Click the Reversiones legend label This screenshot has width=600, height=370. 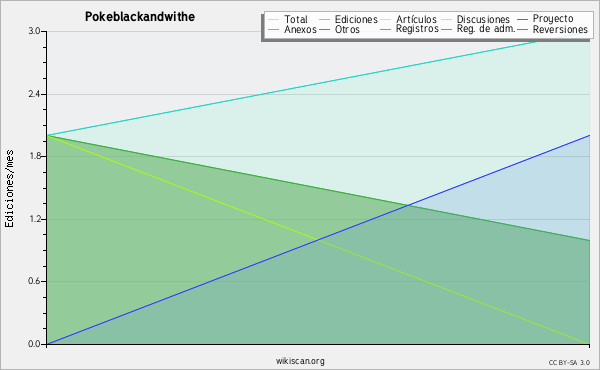(x=560, y=29)
